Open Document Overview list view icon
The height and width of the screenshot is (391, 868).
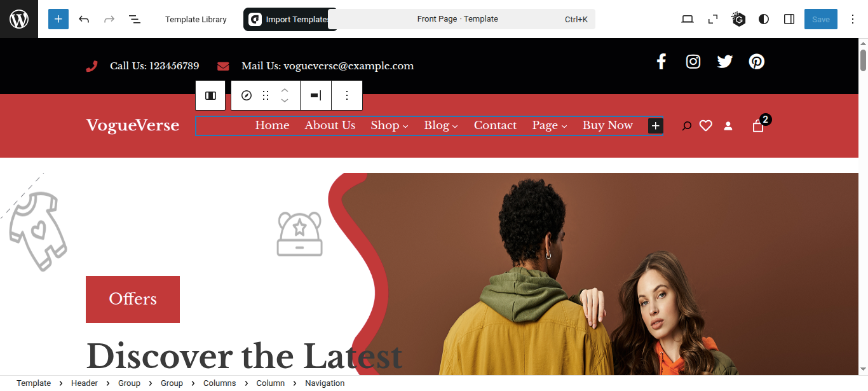[x=135, y=19]
